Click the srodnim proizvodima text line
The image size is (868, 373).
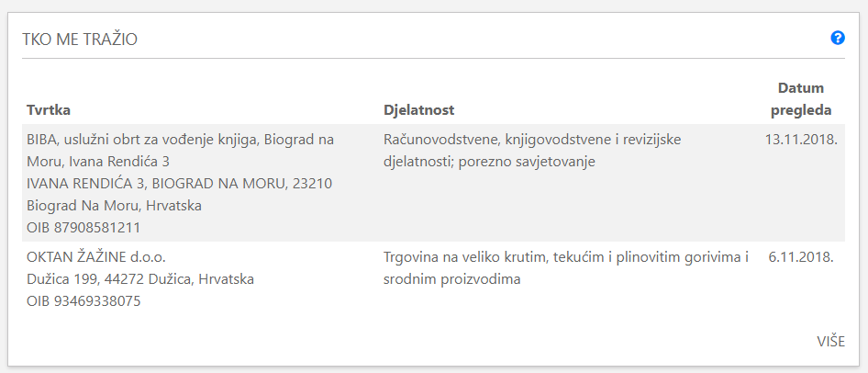point(452,279)
